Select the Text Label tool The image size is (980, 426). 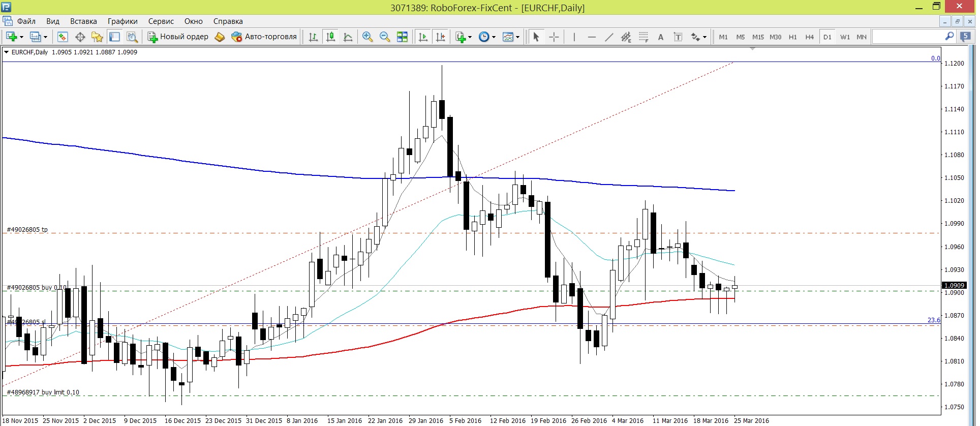678,37
